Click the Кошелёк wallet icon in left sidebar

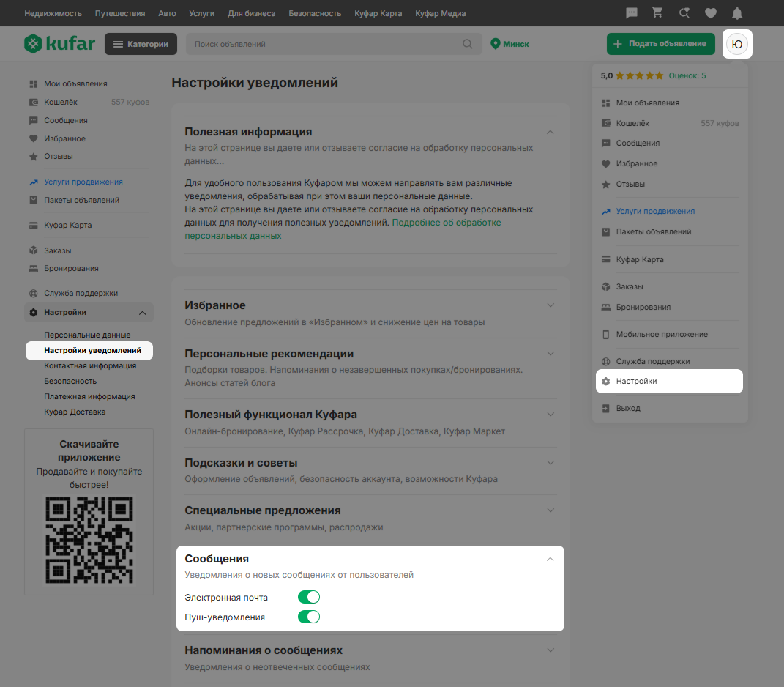pos(34,102)
